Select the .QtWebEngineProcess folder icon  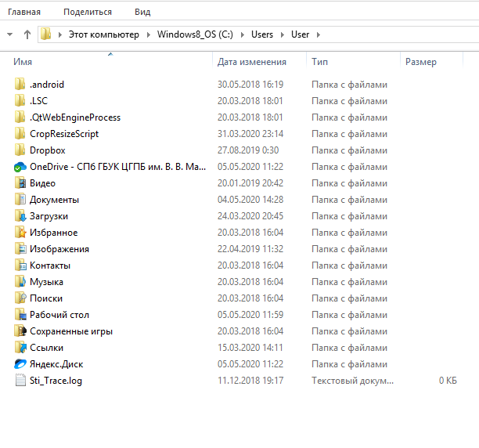point(20,117)
